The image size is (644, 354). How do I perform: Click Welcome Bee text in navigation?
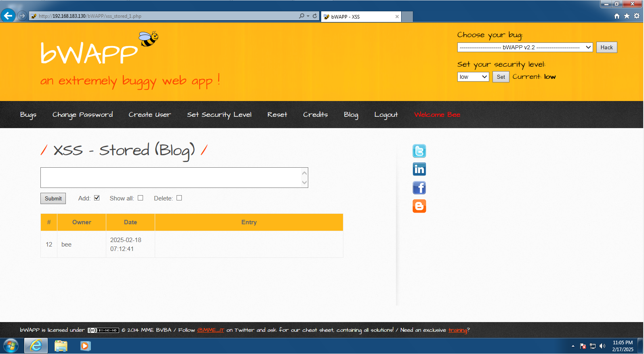click(x=437, y=115)
